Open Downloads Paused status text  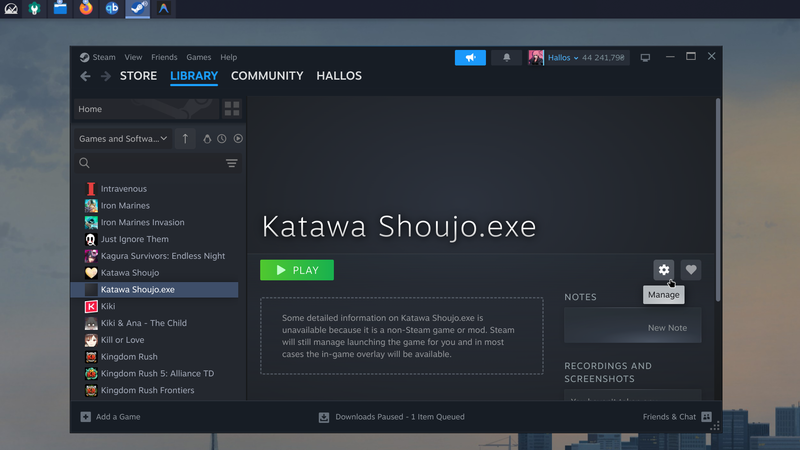click(x=400, y=417)
